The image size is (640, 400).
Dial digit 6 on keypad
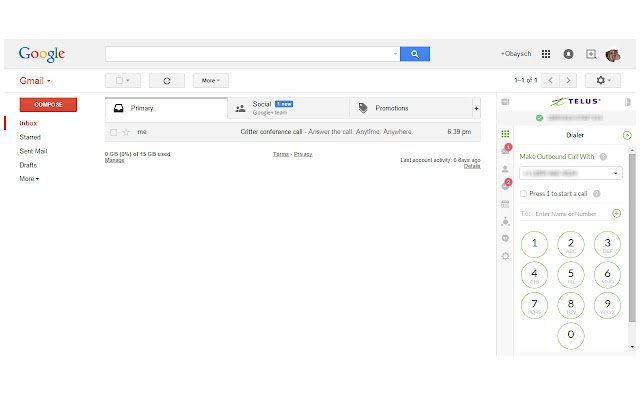pyautogui.click(x=607, y=275)
